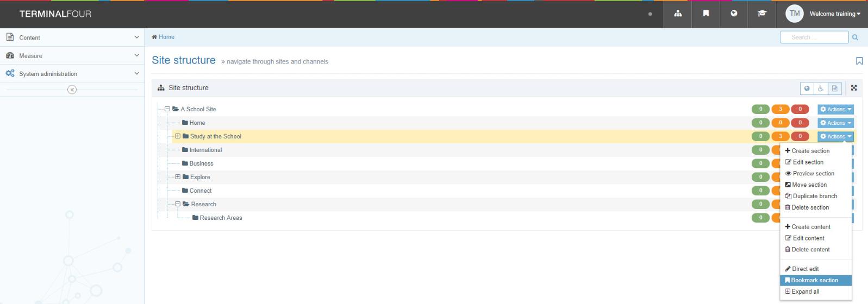Choose Create section from the menu
The width and height of the screenshot is (868, 304).
pos(816,151)
